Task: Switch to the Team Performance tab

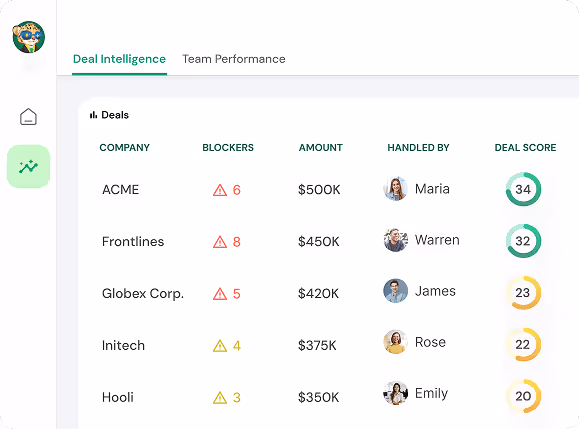Action: (234, 59)
